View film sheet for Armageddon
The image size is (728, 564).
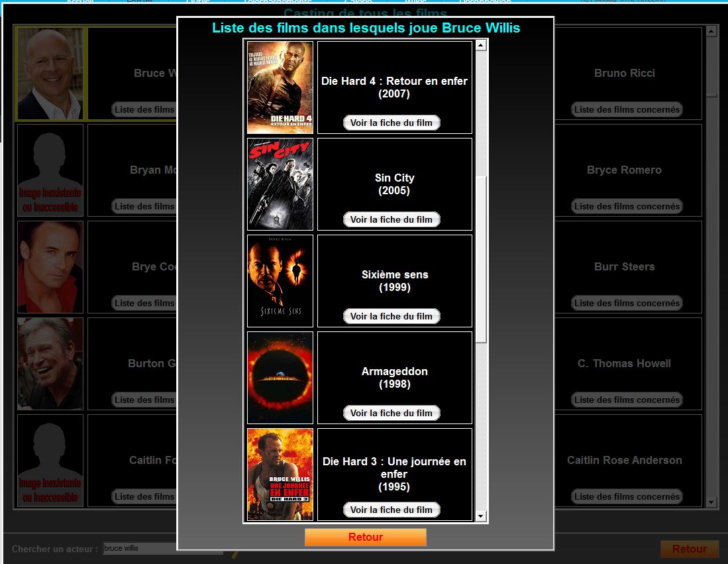[391, 413]
